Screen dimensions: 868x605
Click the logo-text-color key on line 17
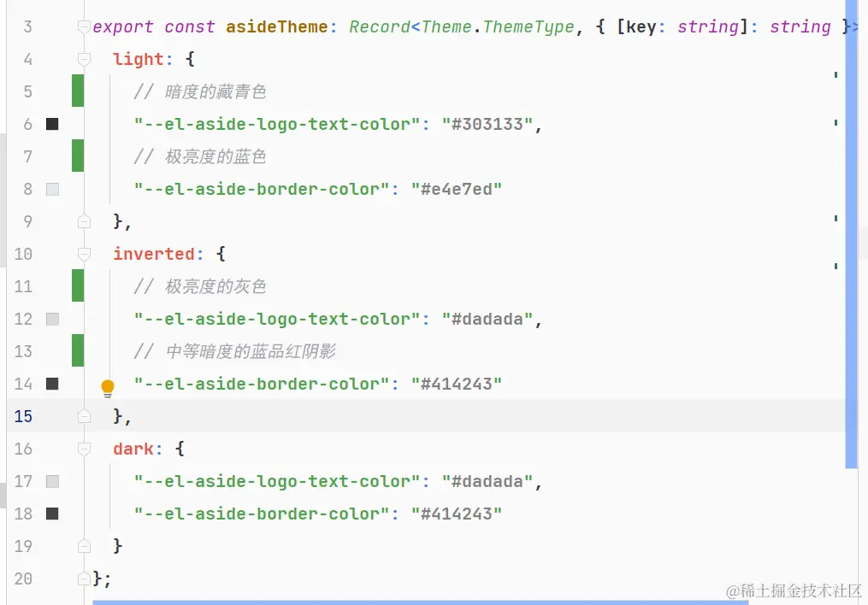point(277,481)
